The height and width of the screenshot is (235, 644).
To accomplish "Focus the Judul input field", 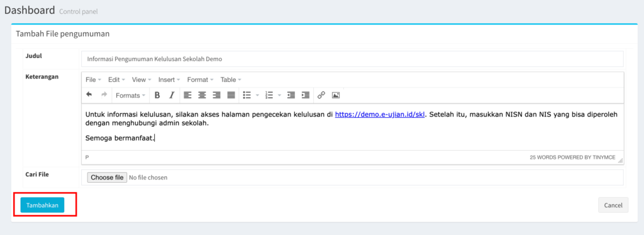I will pos(352,59).
